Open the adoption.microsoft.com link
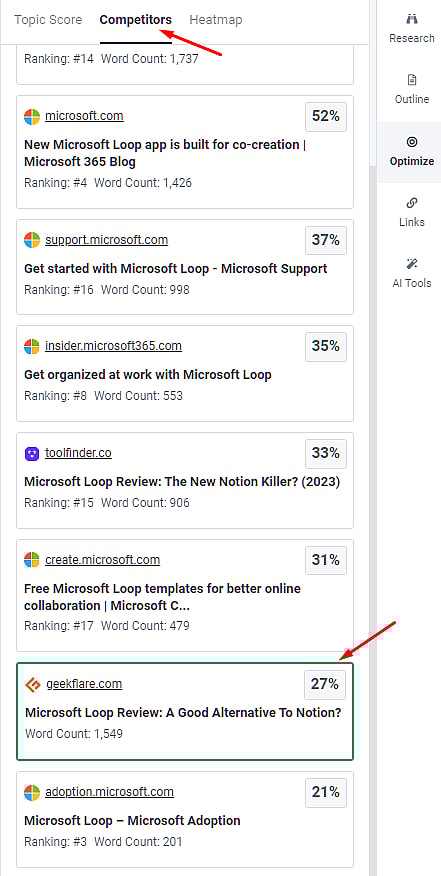Screen dimensions: 441x876 [110, 792]
